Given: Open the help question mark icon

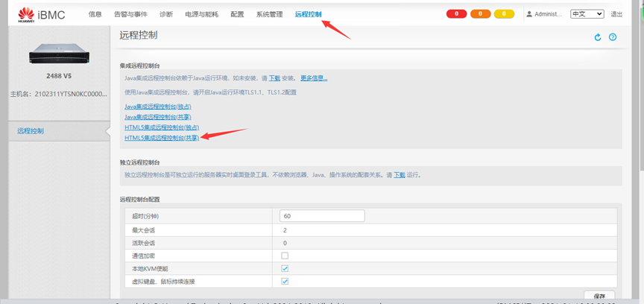Looking at the screenshot, I should [613, 37].
